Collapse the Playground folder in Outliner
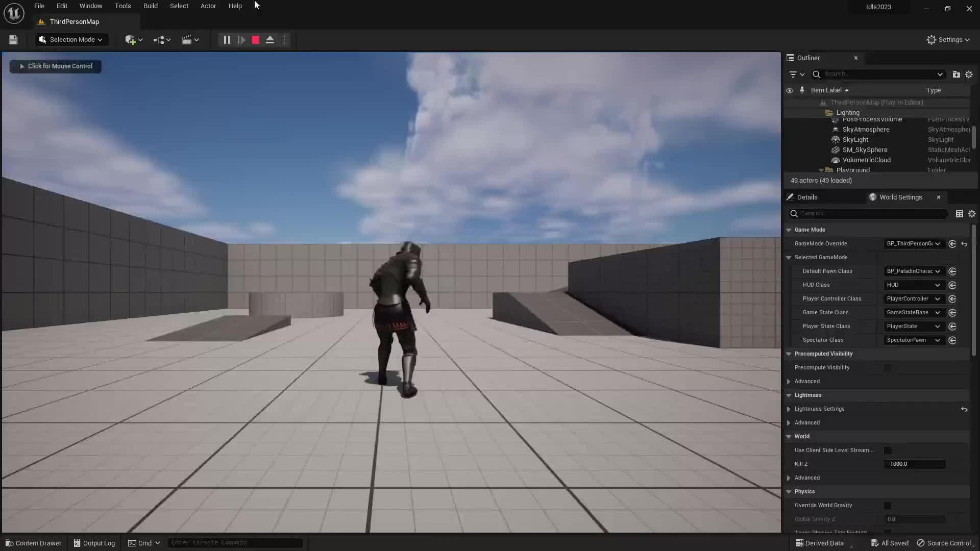Screen dimensions: 980x551 click(821, 170)
